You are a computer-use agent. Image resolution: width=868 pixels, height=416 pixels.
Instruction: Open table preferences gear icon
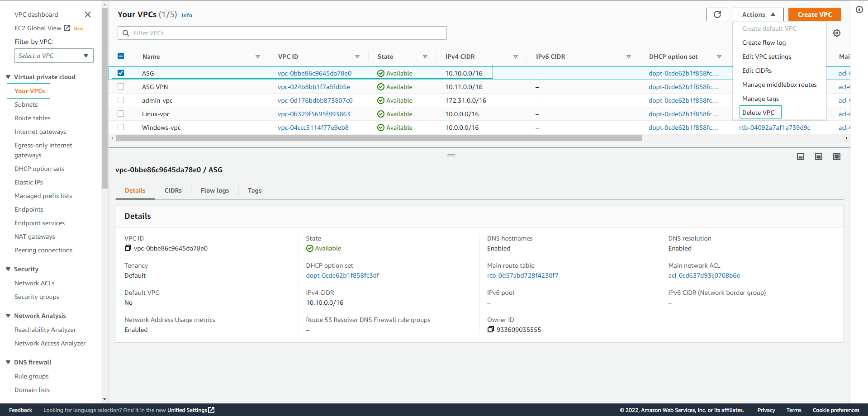[x=837, y=33]
